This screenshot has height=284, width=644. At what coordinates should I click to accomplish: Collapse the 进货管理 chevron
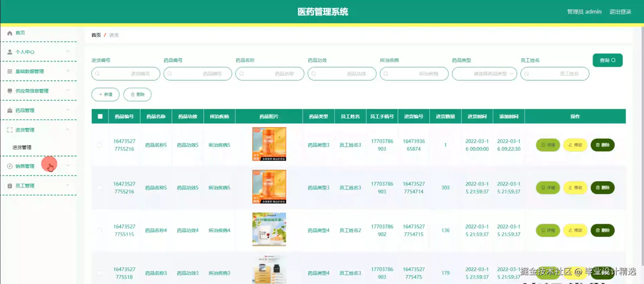68,129
